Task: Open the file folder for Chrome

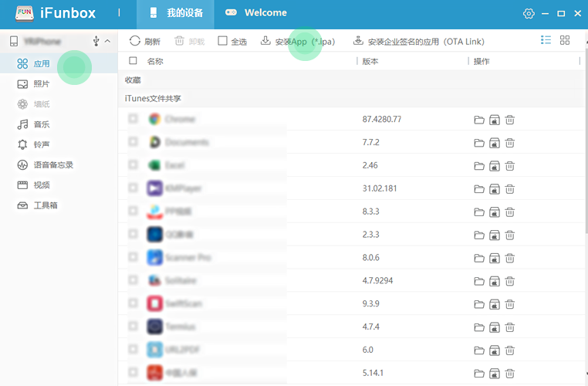Action: point(479,120)
